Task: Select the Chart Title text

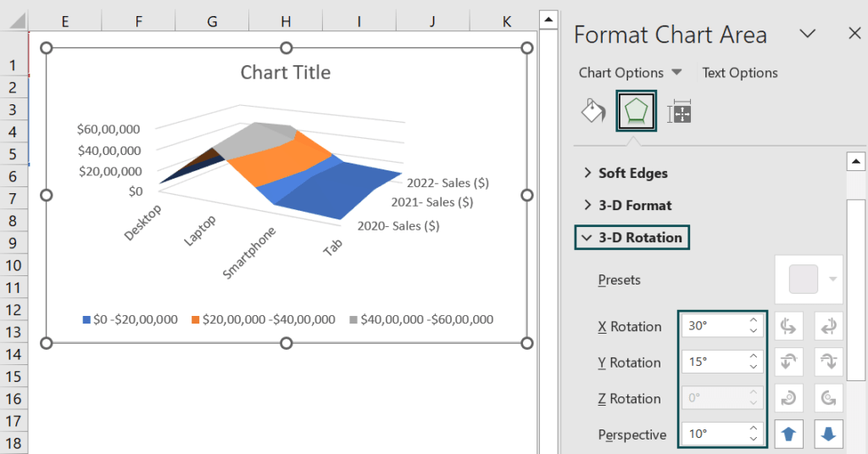Action: coord(286,73)
